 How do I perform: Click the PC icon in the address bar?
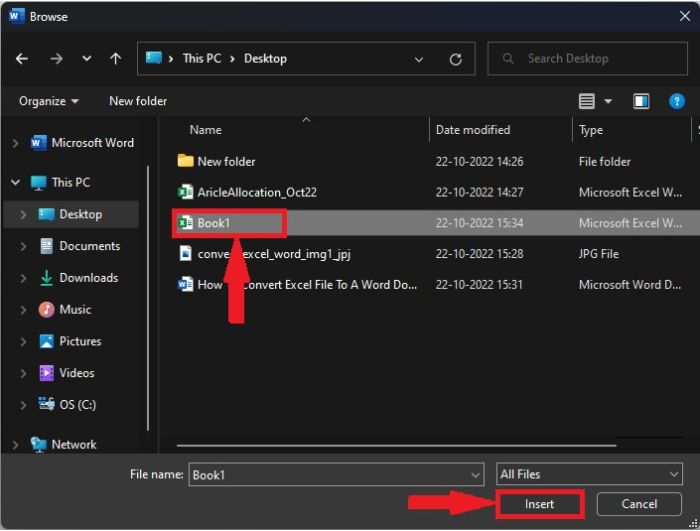(x=154, y=58)
